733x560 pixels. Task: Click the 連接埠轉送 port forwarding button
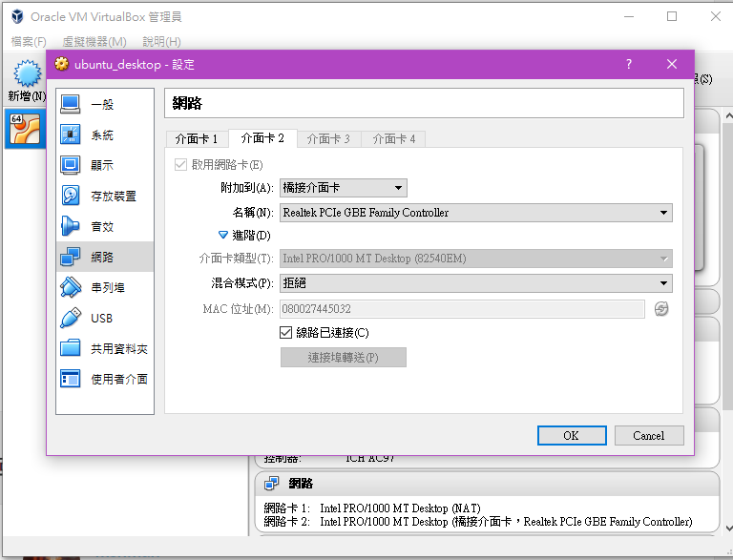344,357
